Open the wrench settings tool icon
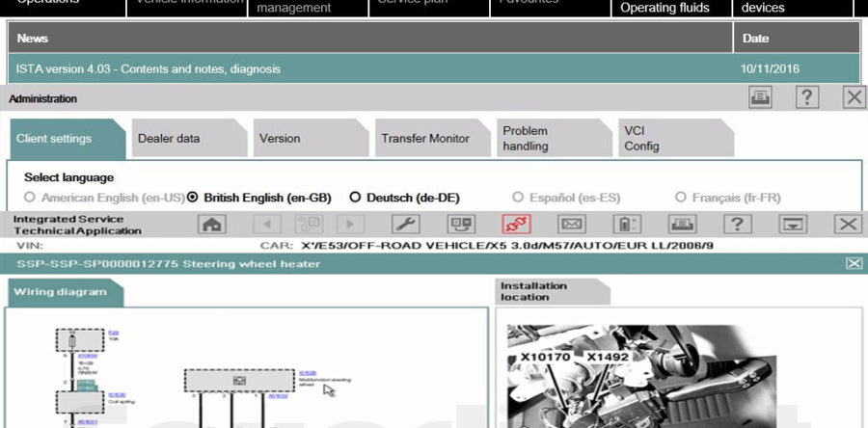Image resolution: width=868 pixels, height=428 pixels. coord(406,225)
